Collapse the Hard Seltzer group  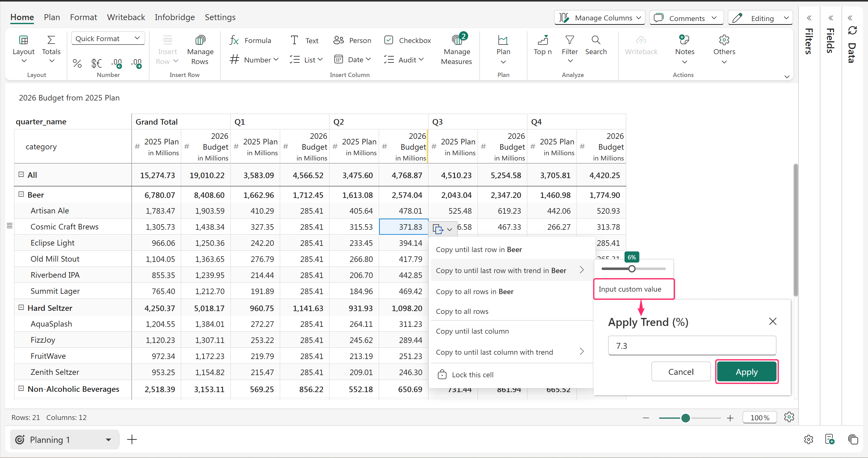21,307
